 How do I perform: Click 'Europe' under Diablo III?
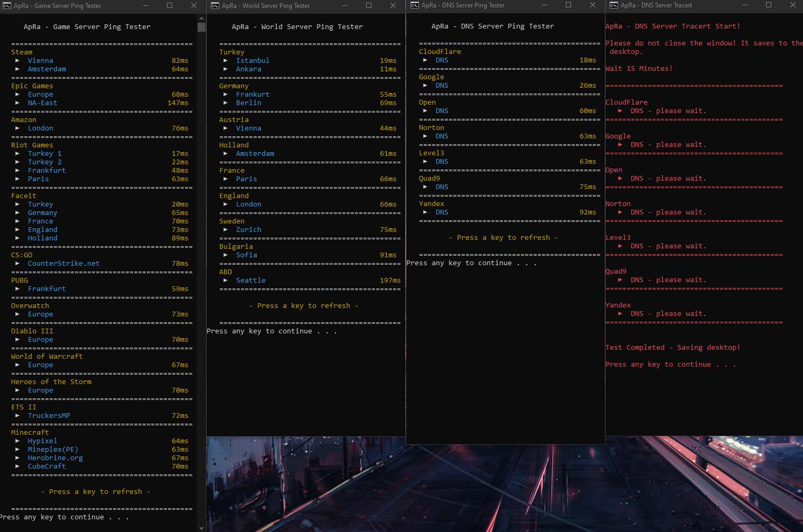[x=41, y=340]
